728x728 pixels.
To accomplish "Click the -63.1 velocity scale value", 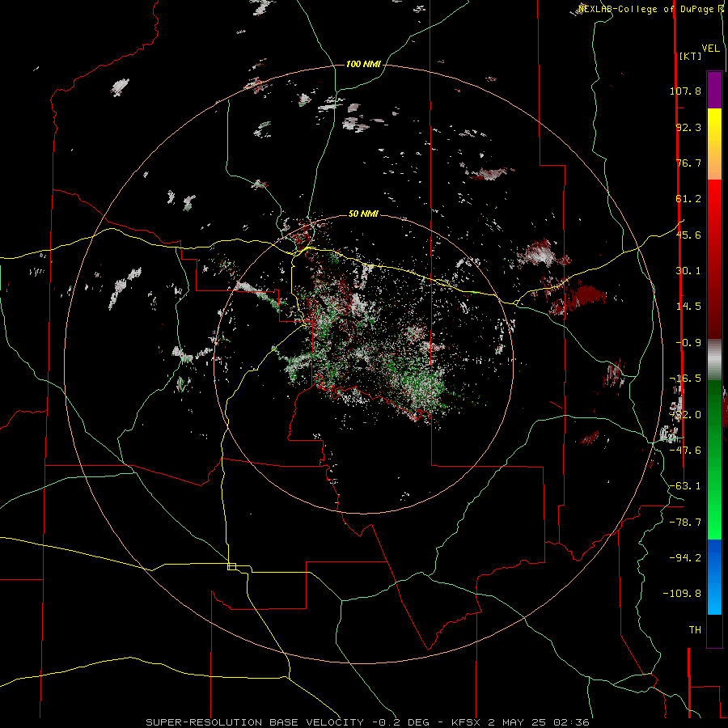I will (685, 485).
